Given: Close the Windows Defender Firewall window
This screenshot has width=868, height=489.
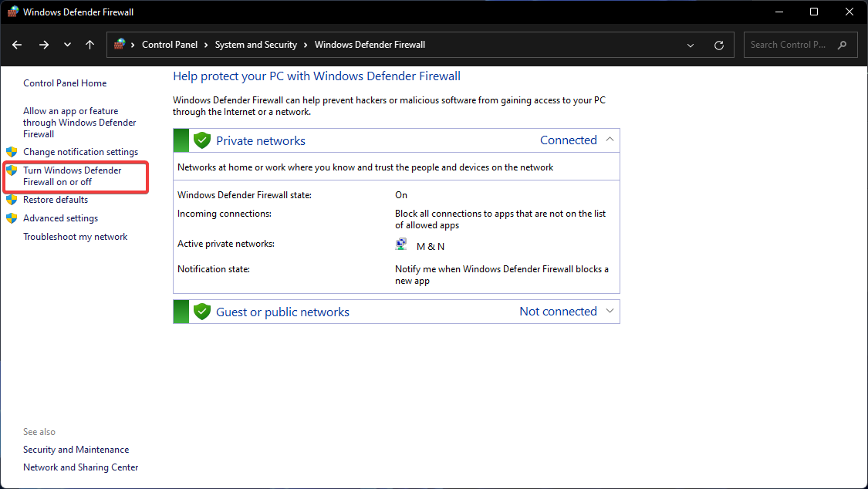Looking at the screenshot, I should click(849, 12).
